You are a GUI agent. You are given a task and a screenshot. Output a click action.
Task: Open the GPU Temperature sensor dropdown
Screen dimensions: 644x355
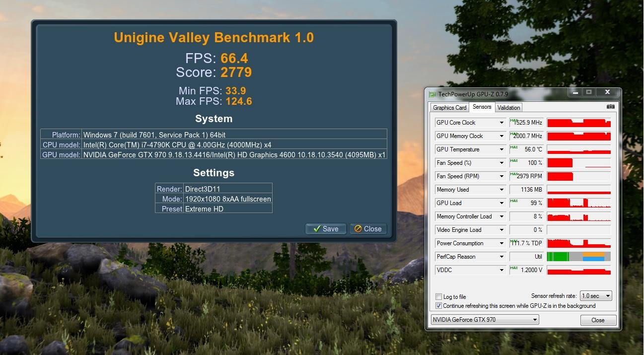tap(501, 149)
